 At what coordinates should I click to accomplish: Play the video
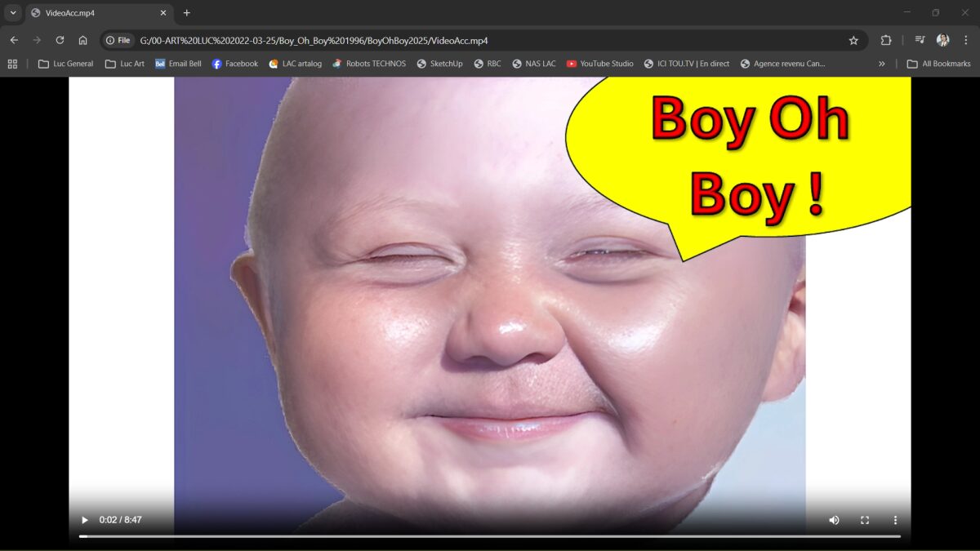[x=84, y=520]
